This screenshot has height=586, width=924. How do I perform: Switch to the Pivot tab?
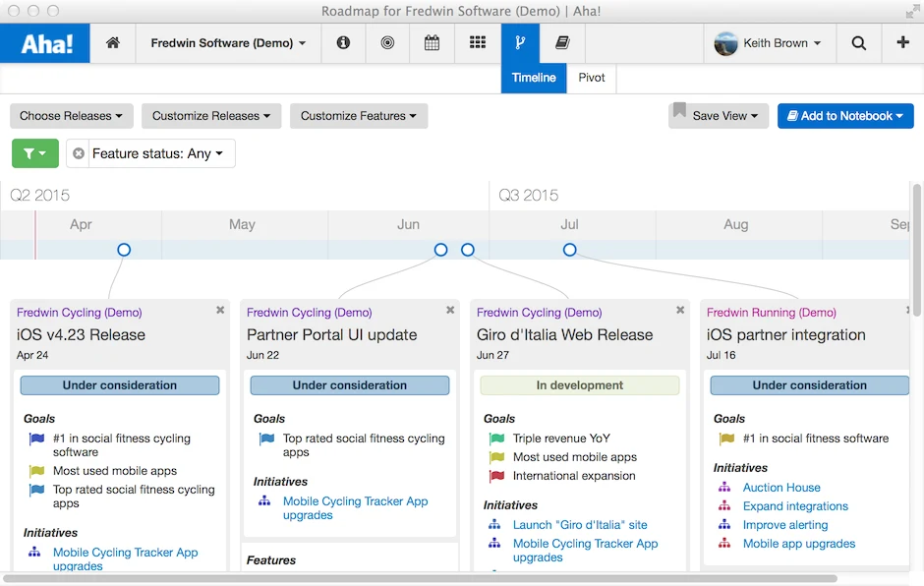[x=591, y=78]
